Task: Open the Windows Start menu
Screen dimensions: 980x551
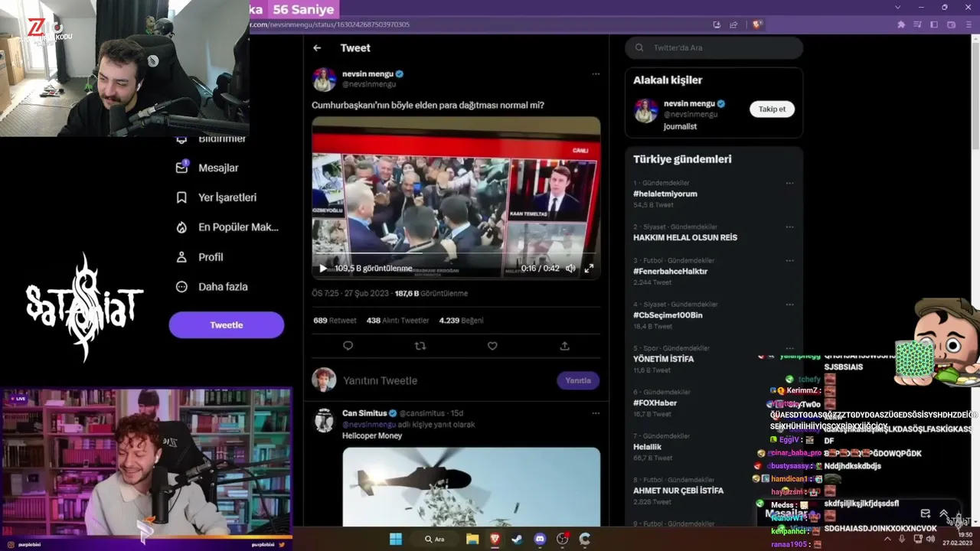Action: click(395, 539)
